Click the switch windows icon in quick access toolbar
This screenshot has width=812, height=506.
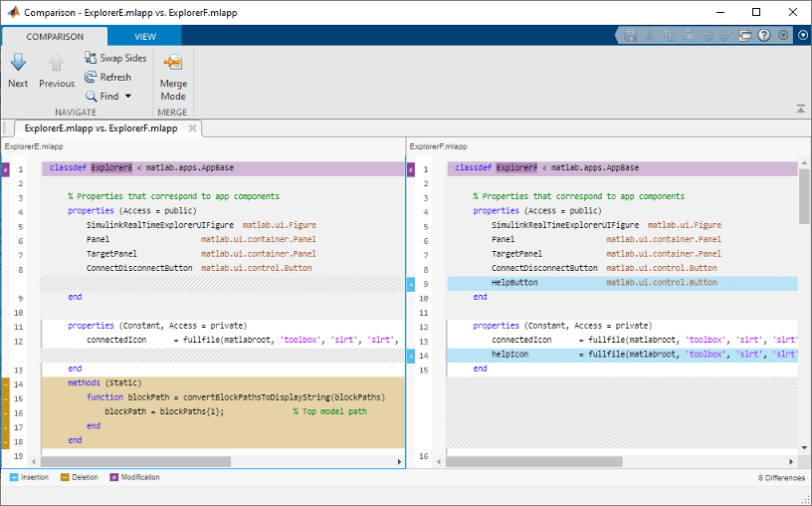(x=744, y=35)
